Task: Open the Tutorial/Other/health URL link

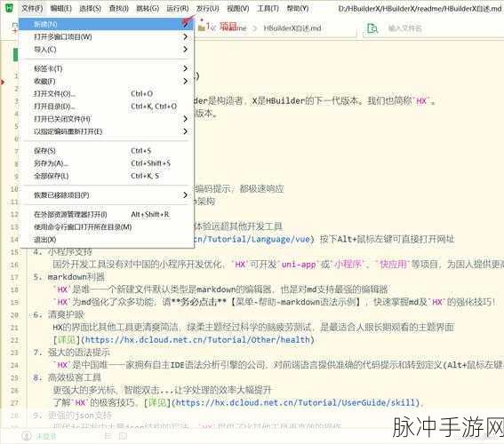Action: pos(197,340)
